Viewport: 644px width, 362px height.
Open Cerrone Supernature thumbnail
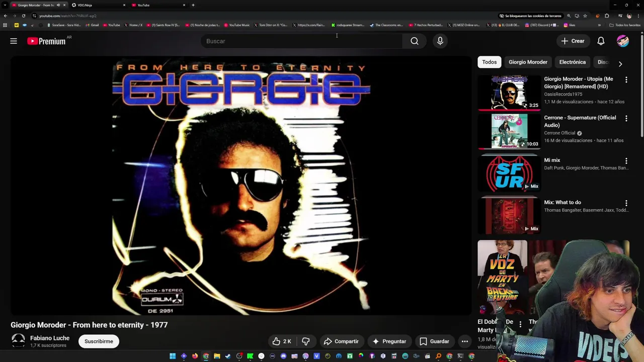pyautogui.click(x=509, y=131)
